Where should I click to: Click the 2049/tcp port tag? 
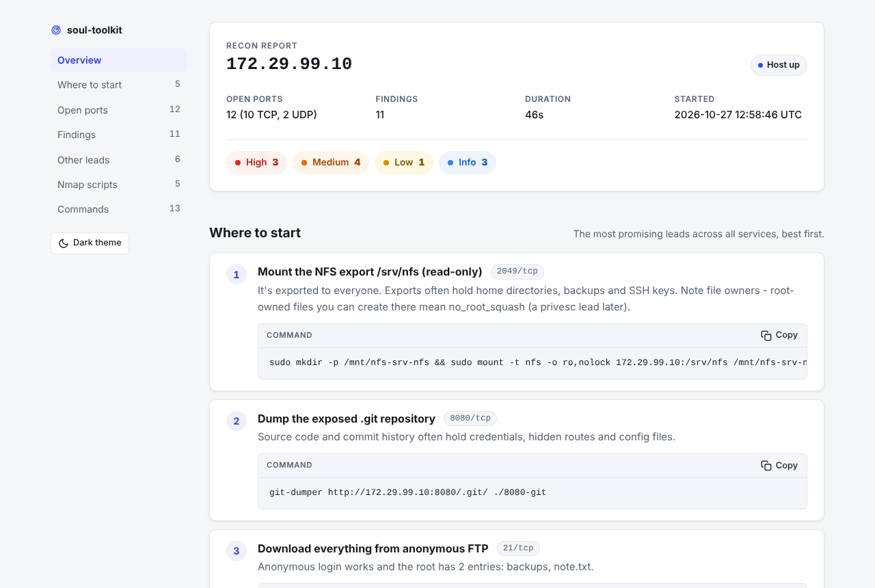click(517, 271)
